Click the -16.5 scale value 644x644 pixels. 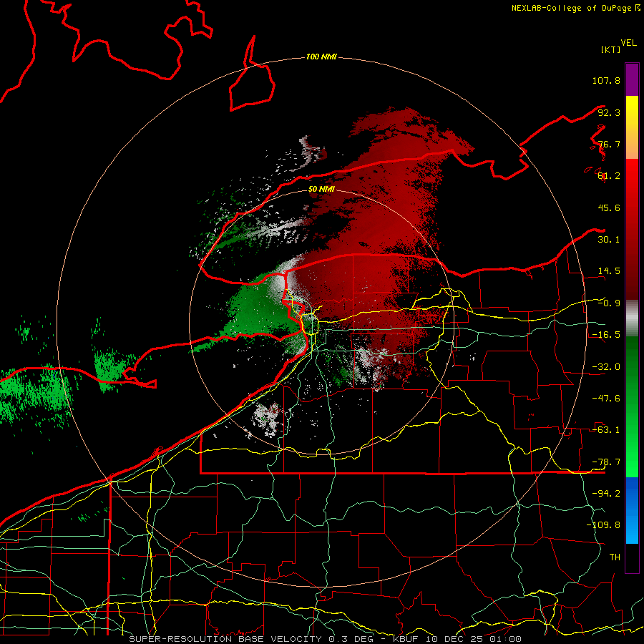[606, 335]
